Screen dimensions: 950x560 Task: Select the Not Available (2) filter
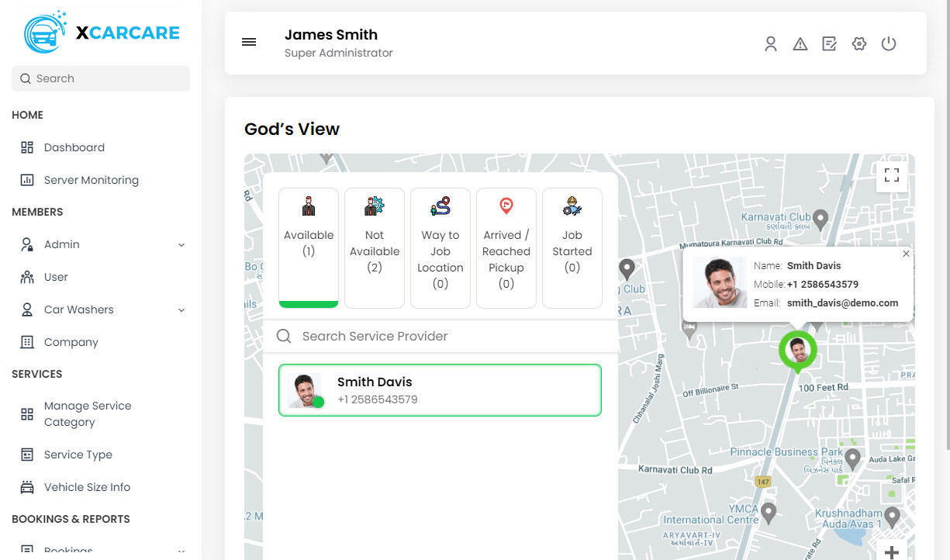pos(375,247)
